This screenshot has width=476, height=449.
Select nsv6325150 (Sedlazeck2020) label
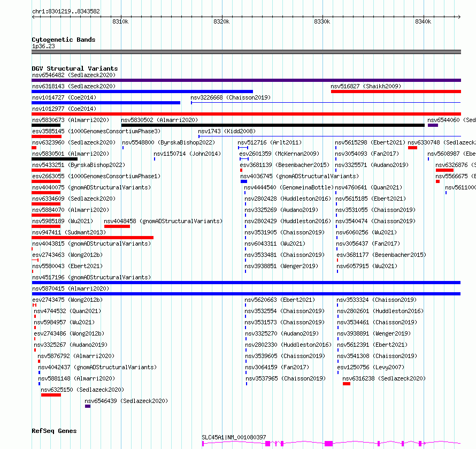click(82, 390)
